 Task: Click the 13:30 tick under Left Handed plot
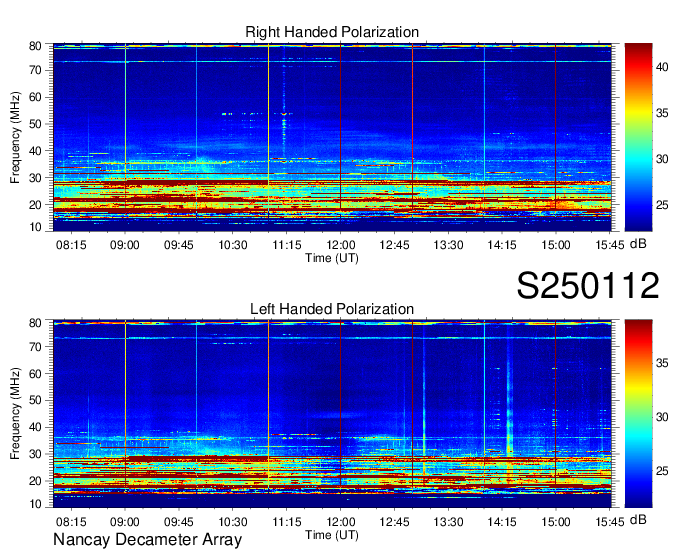coord(448,522)
